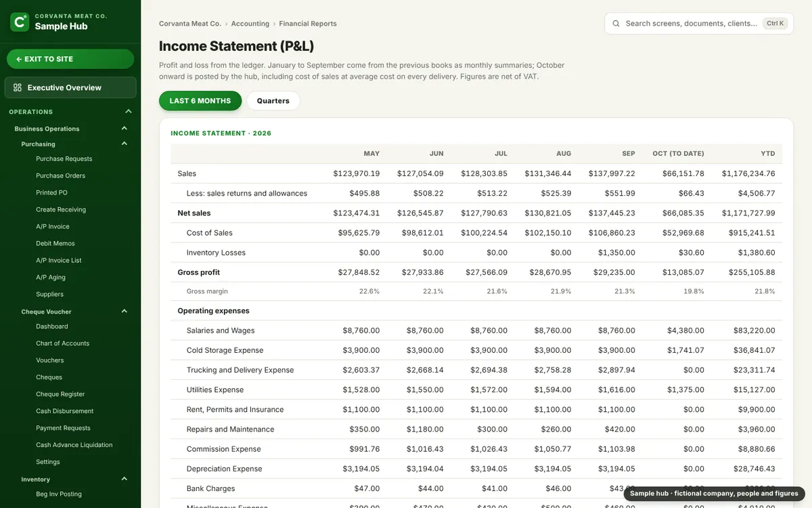Screen dimensions: 812x508
Task: Click the Corvanta logo icon
Action: (20, 22)
